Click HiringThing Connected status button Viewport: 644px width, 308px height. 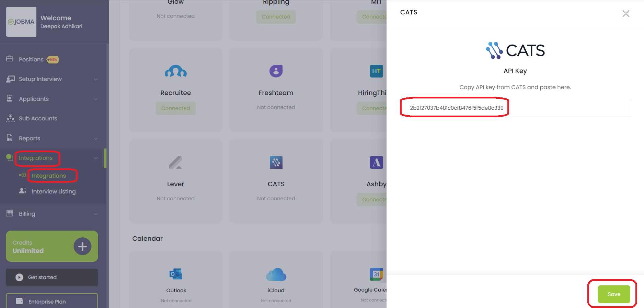(x=372, y=108)
